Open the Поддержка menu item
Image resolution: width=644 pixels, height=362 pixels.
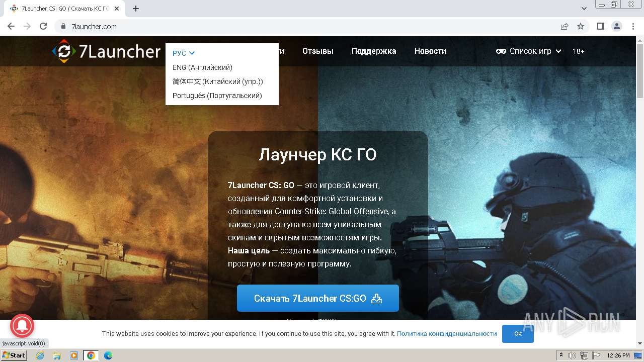[x=374, y=51]
